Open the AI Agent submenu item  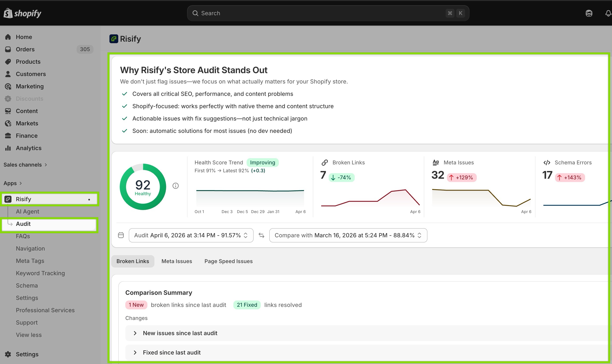[28, 212]
